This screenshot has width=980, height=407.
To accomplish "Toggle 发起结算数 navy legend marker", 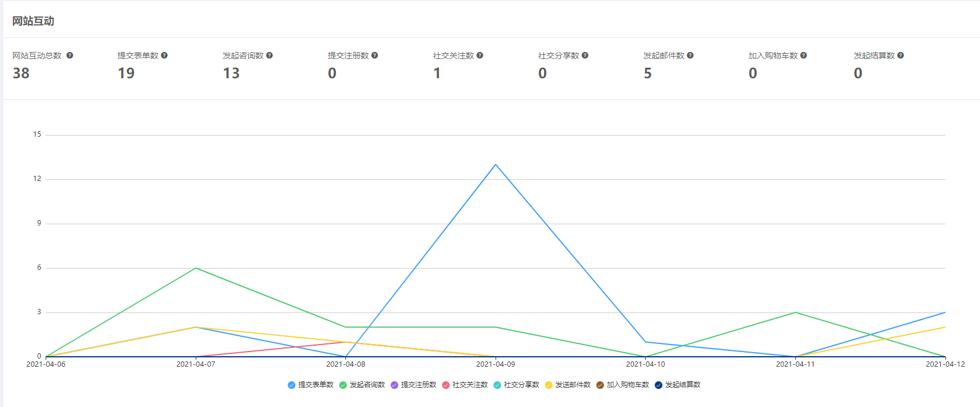I will click(659, 385).
